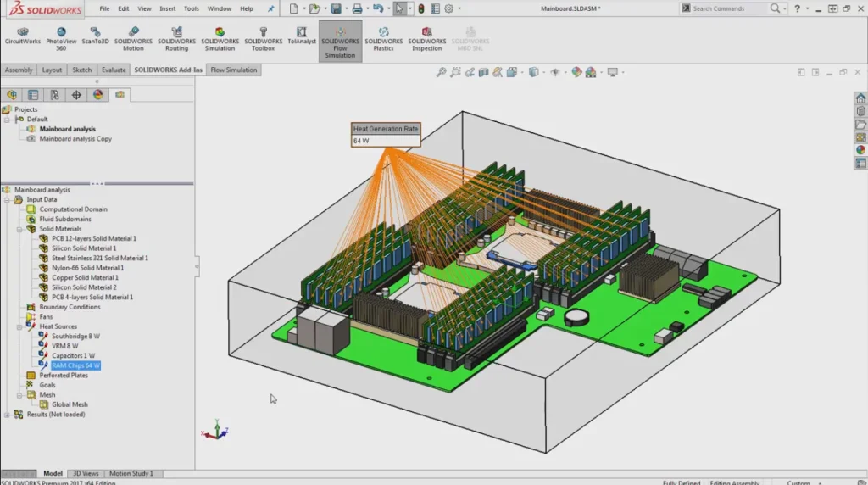This screenshot has width=868, height=485.
Task: Open the Options gear icon
Action: pos(449,8)
